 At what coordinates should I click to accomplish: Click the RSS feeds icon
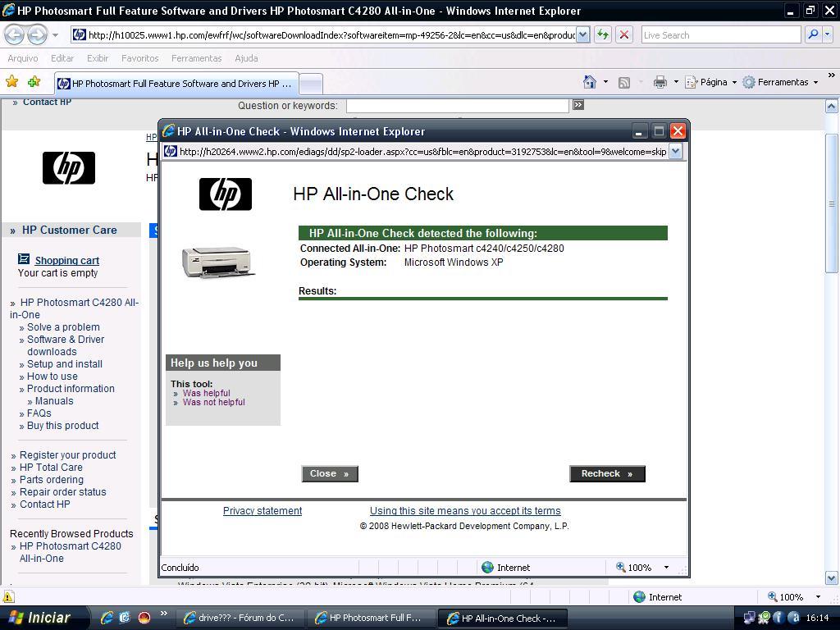click(624, 83)
